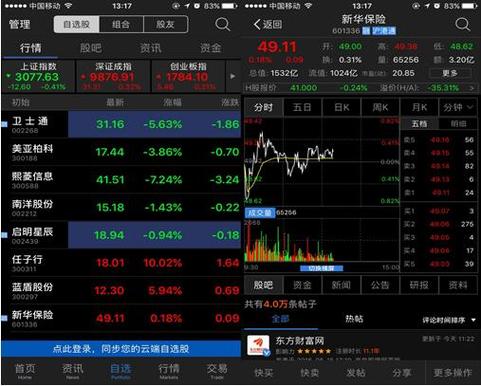Open the 研报 tab for 新华保险
481x386 pixels.
[x=419, y=285]
